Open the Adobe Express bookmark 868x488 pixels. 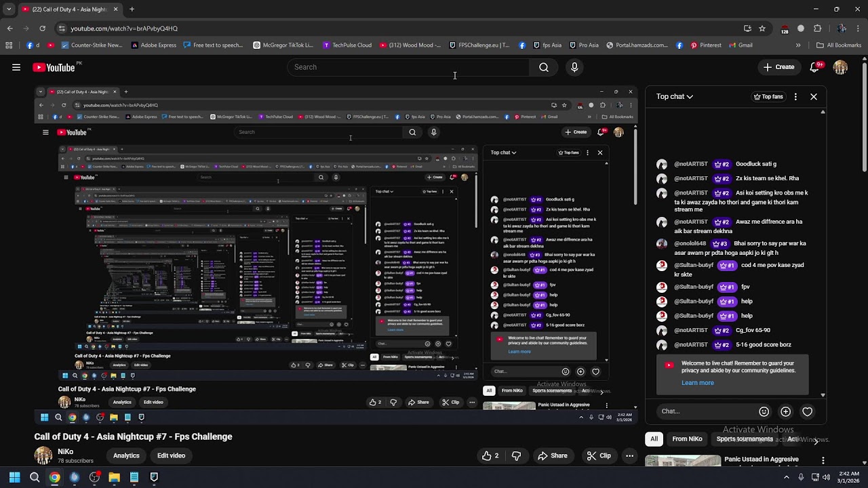tap(154, 45)
